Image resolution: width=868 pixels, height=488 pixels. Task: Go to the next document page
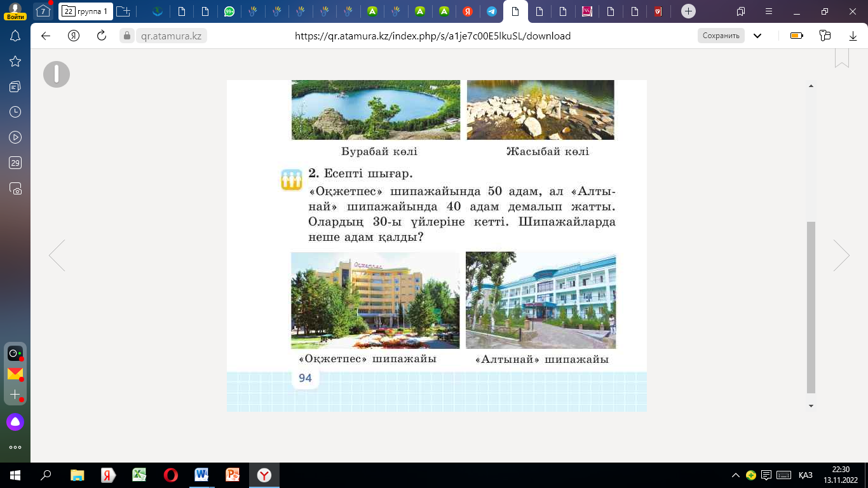pyautogui.click(x=841, y=255)
